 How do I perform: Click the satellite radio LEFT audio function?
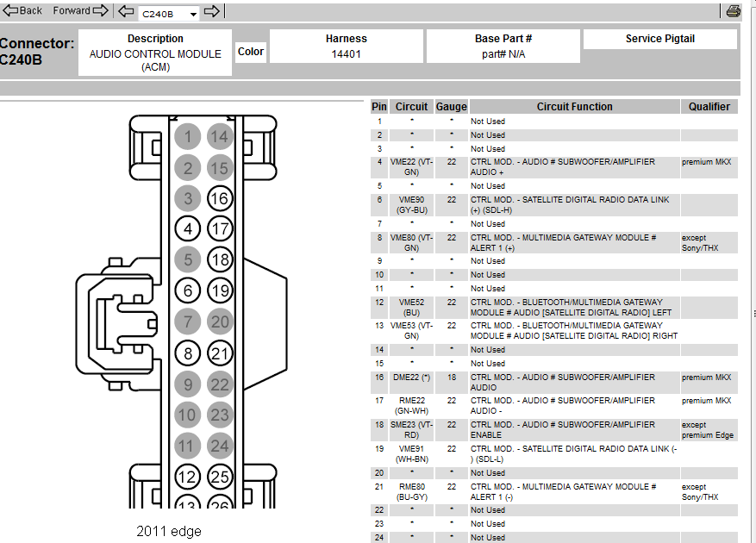click(x=571, y=307)
